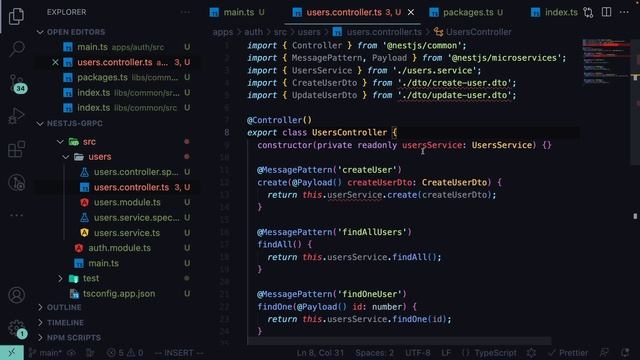Switch to the main.ts tab
The width and height of the screenshot is (640, 360).
tap(238, 13)
